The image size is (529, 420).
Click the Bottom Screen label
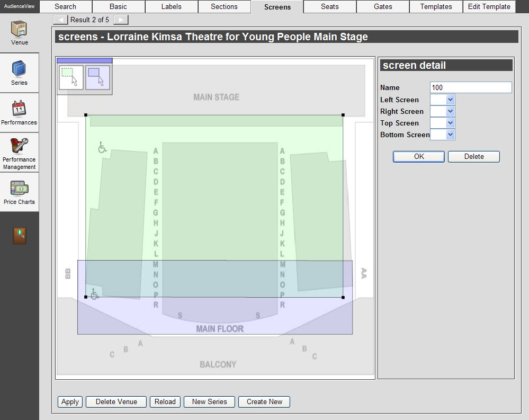[405, 135]
